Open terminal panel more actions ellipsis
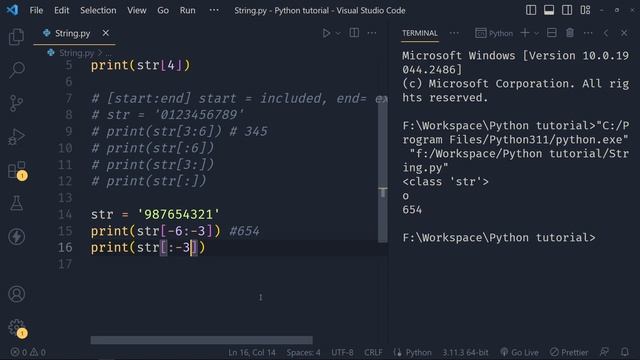 pos(588,33)
